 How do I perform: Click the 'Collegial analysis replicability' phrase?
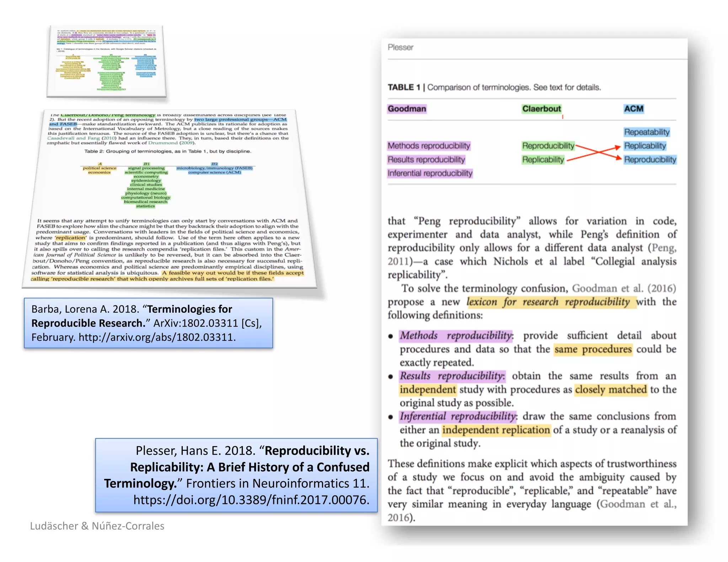532,268
